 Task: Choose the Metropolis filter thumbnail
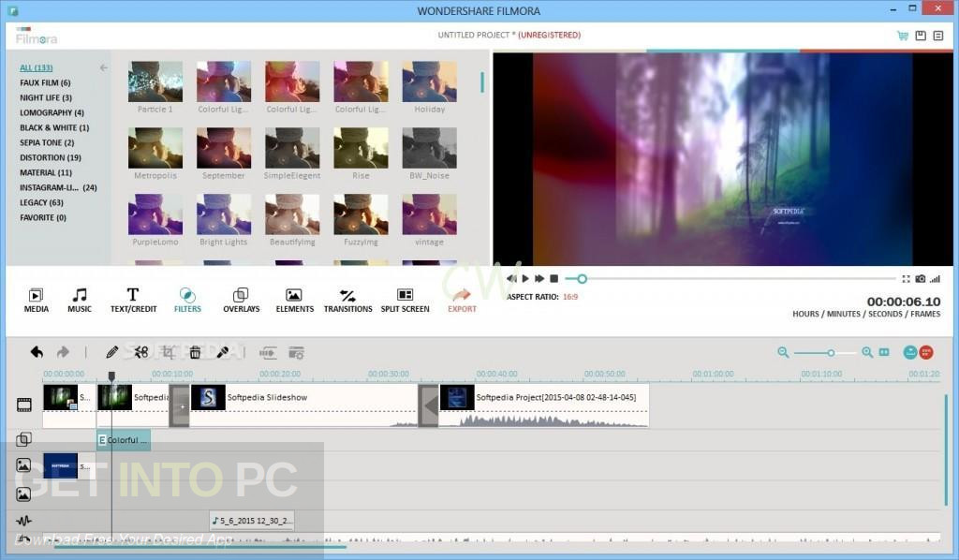tap(155, 148)
